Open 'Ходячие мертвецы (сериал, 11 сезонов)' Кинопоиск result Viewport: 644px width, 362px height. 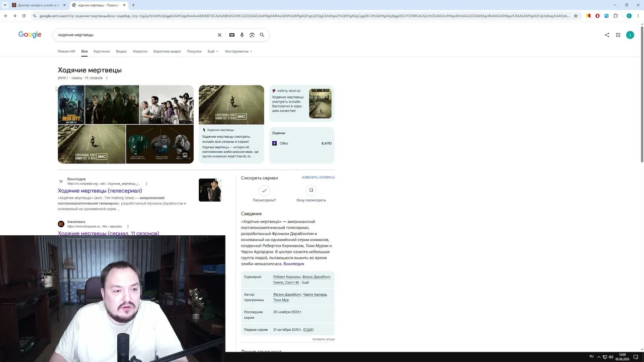coord(108,233)
